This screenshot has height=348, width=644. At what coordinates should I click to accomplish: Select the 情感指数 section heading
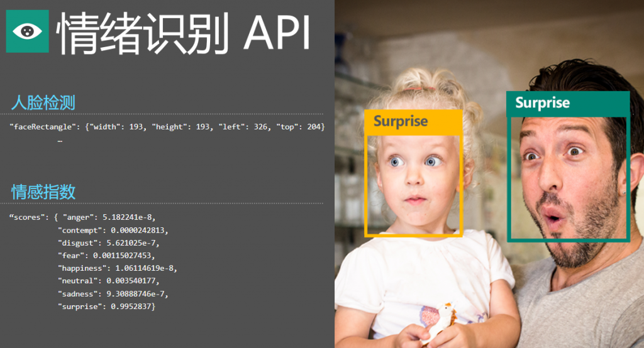43,192
